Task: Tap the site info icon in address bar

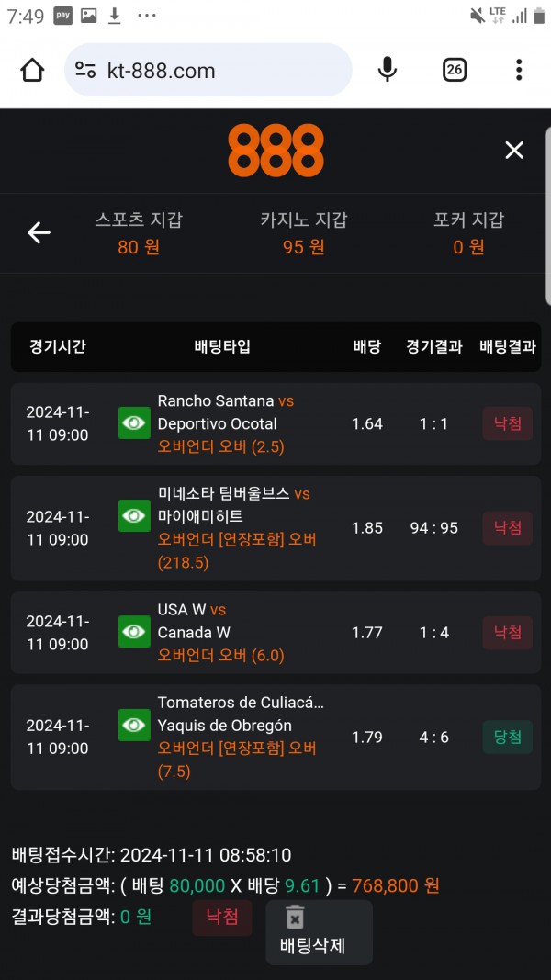Action: pyautogui.click(x=85, y=70)
